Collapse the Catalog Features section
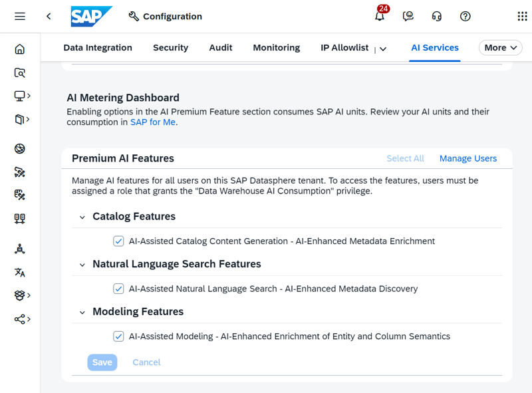The image size is (532, 393). coord(82,217)
